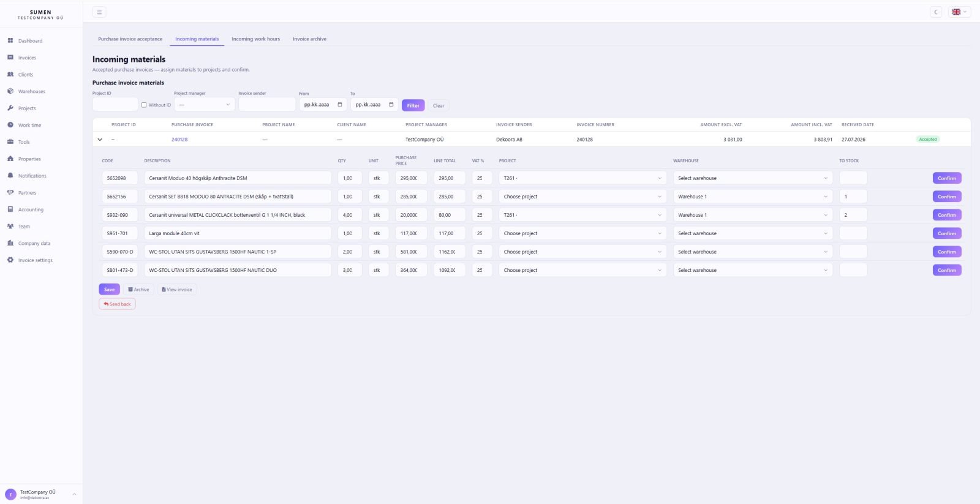980x504 pixels.
Task: Focus the Invoice sender filter field
Action: 267,105
